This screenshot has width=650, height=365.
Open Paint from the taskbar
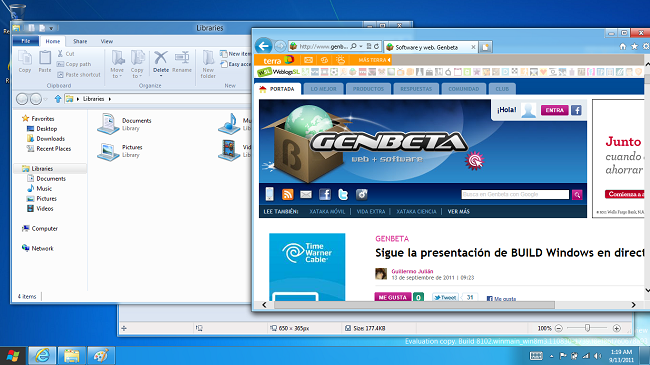[101, 355]
